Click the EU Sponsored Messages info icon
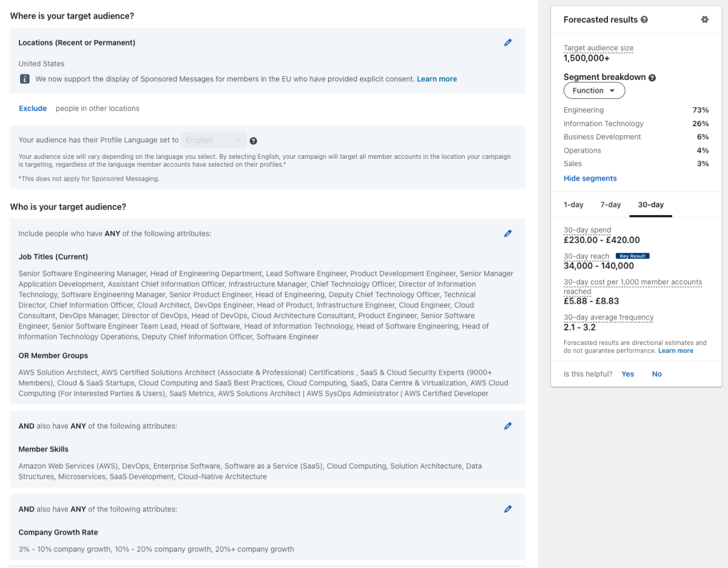This screenshot has width=728, height=568. click(x=24, y=79)
